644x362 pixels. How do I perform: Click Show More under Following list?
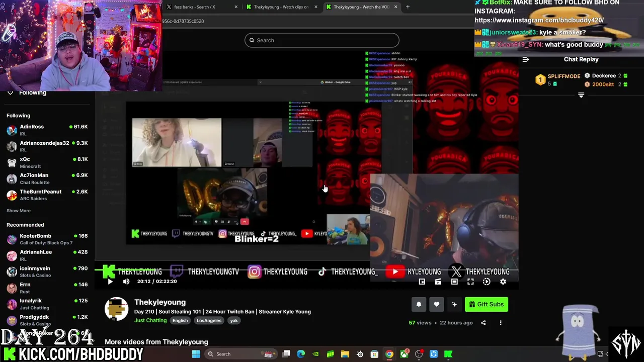19,211
